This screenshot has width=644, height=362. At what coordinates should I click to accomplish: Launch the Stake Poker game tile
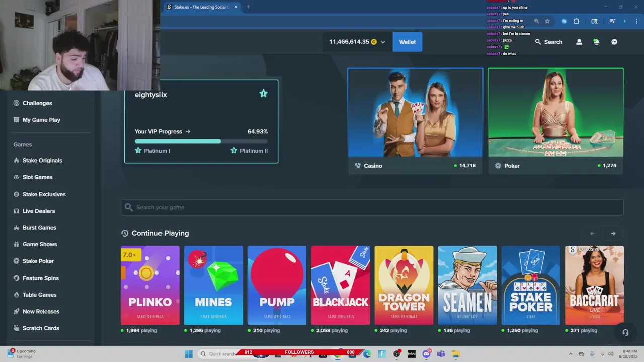click(531, 285)
